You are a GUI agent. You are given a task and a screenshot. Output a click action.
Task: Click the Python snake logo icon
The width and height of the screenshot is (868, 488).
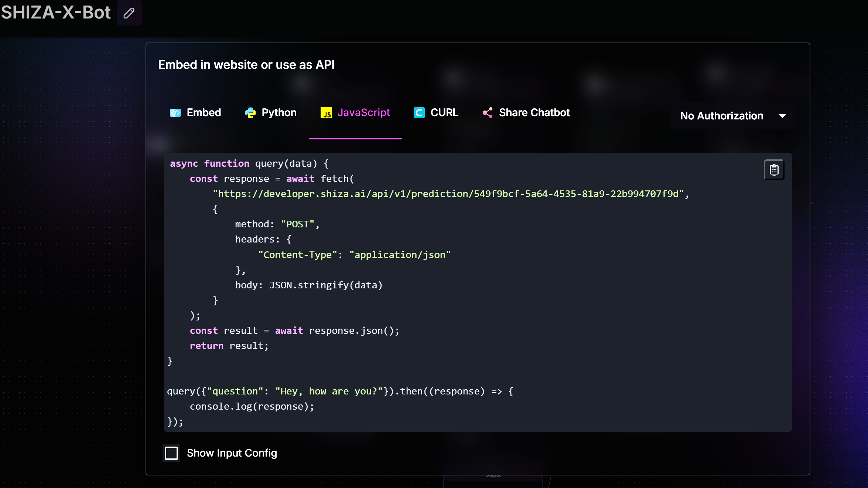tap(250, 113)
